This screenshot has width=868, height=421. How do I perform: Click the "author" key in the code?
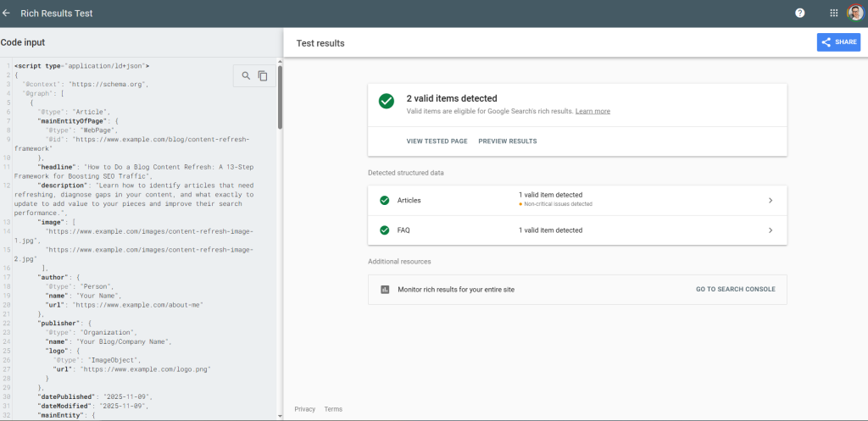click(x=53, y=277)
